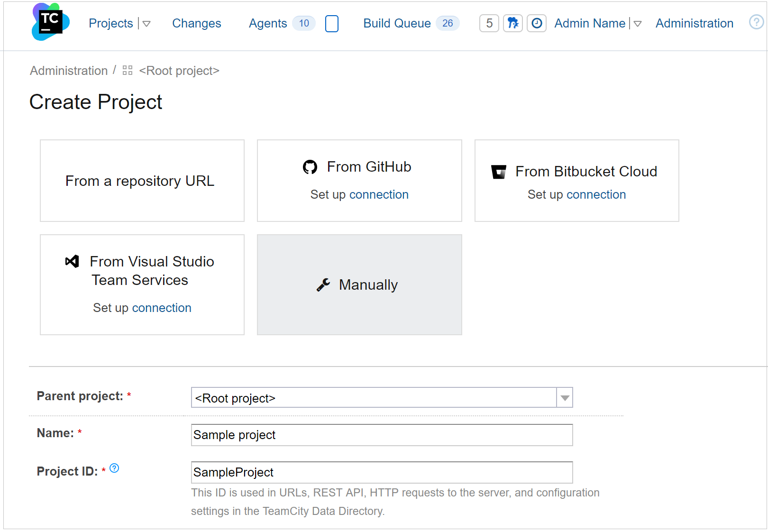
Task: Click the help question mark icon
Action: [756, 22]
